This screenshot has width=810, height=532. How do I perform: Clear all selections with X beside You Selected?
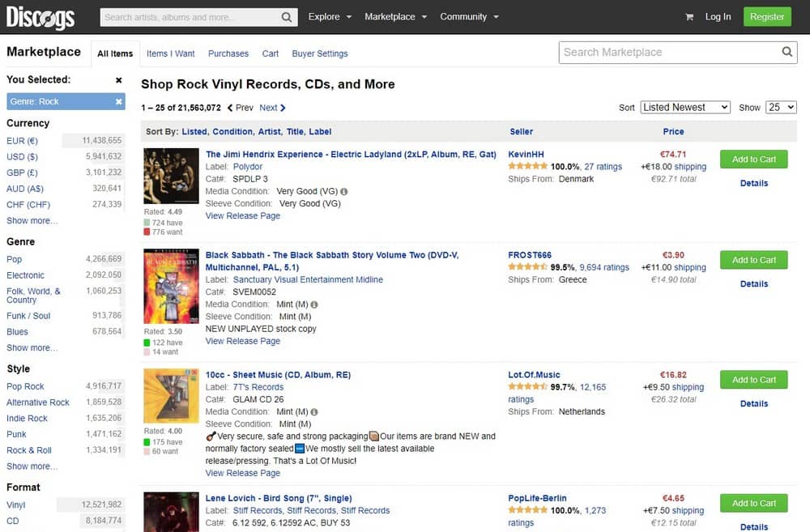coord(119,80)
